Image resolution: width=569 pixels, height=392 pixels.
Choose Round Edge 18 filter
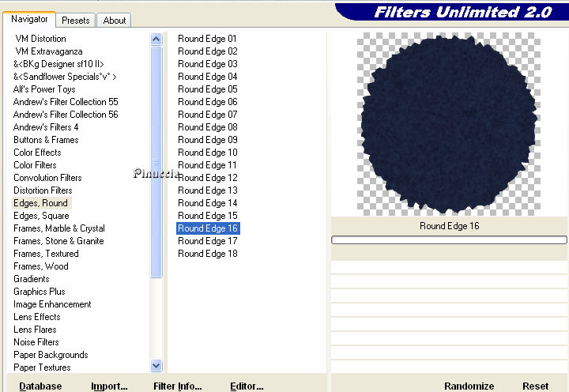[208, 254]
